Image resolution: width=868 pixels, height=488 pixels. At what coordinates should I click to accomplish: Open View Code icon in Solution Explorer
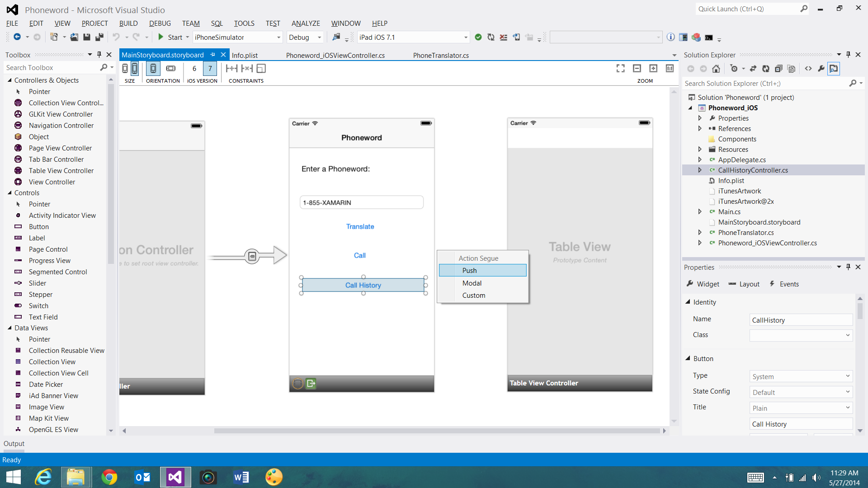[808, 69]
